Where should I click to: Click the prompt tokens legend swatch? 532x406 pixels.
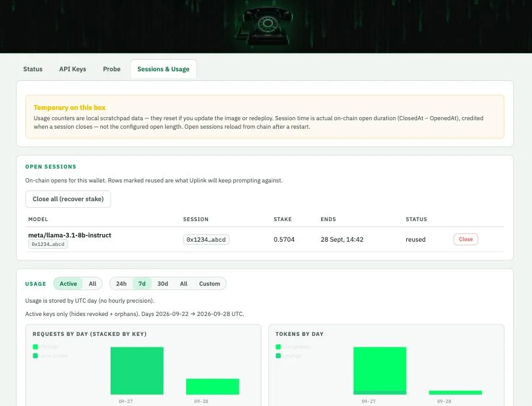coord(278,356)
